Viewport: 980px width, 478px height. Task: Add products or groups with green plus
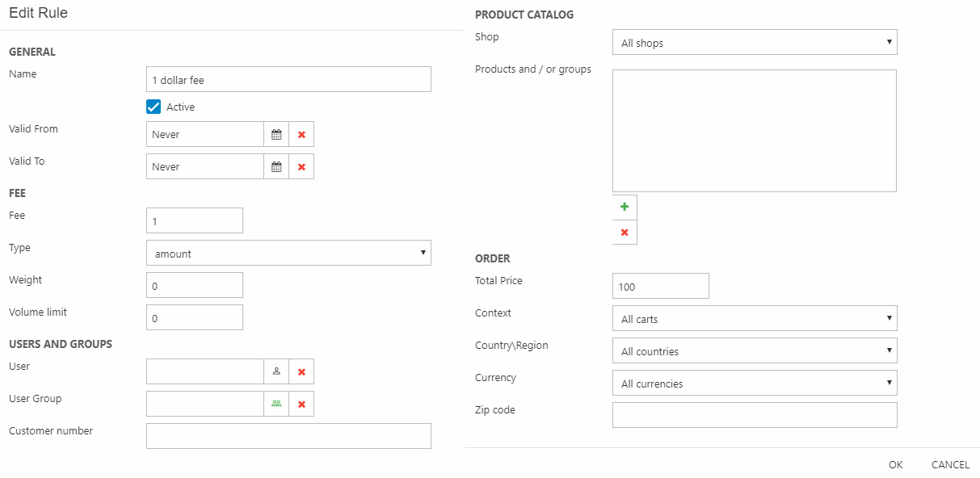(x=625, y=208)
